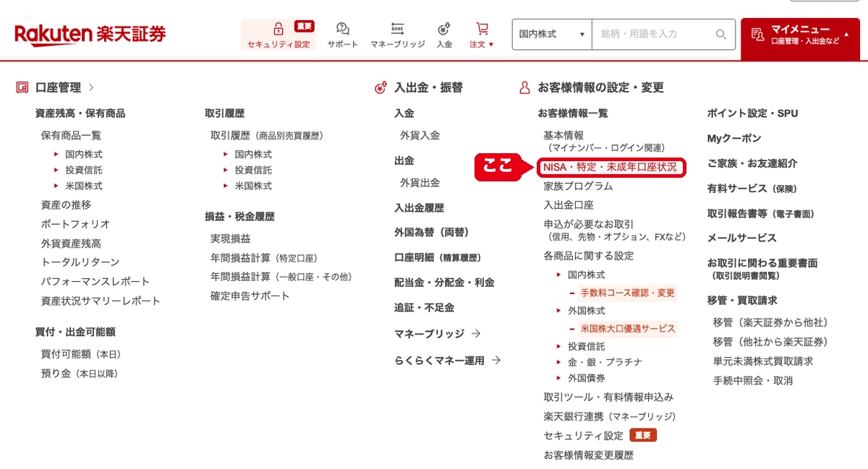868x469 pixels.
Task: Open 外貨出金
Action: (x=420, y=183)
